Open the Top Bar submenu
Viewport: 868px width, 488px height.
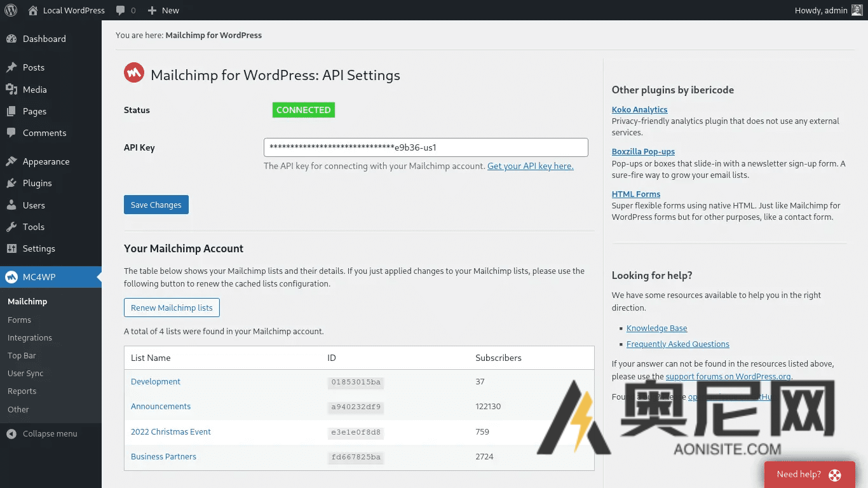tap(22, 355)
